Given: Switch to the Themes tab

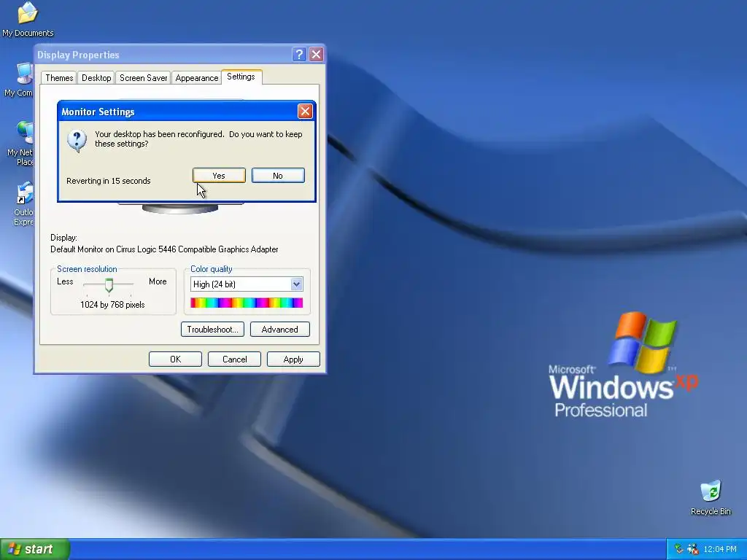Looking at the screenshot, I should (x=59, y=77).
